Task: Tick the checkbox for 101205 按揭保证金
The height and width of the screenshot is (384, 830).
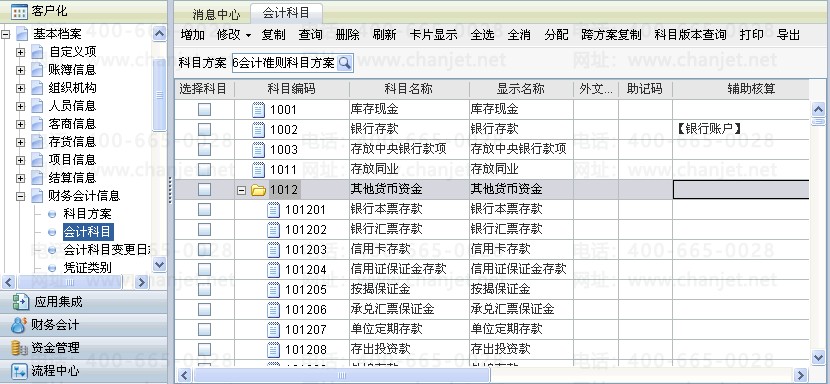Action: [x=204, y=290]
